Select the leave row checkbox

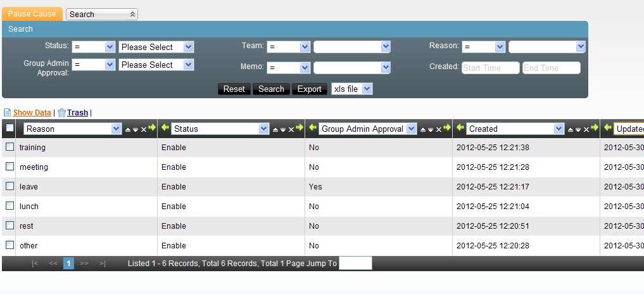point(9,186)
